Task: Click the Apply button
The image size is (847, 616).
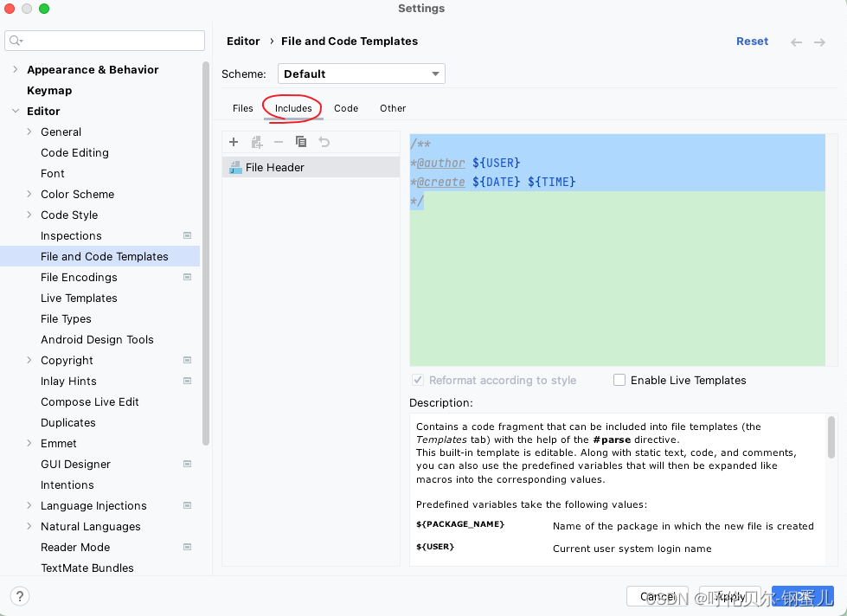Action: click(x=730, y=597)
